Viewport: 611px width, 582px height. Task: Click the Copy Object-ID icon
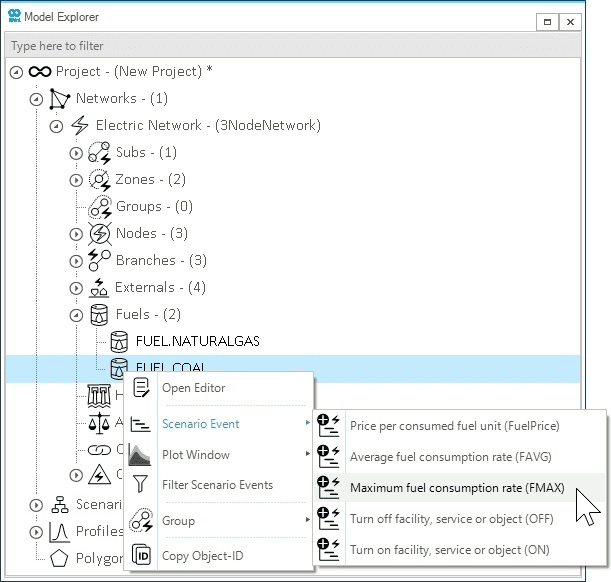tap(142, 555)
